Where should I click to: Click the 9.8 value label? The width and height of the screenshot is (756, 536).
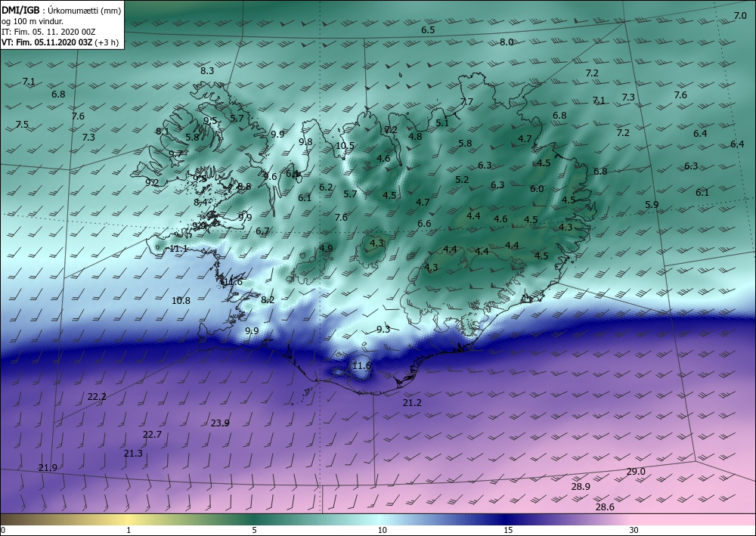[305, 141]
